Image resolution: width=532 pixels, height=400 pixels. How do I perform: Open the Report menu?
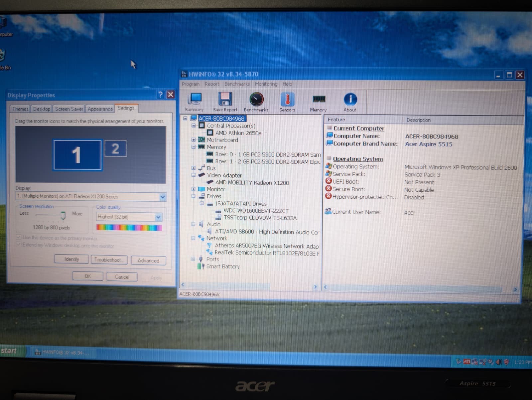[x=212, y=84]
